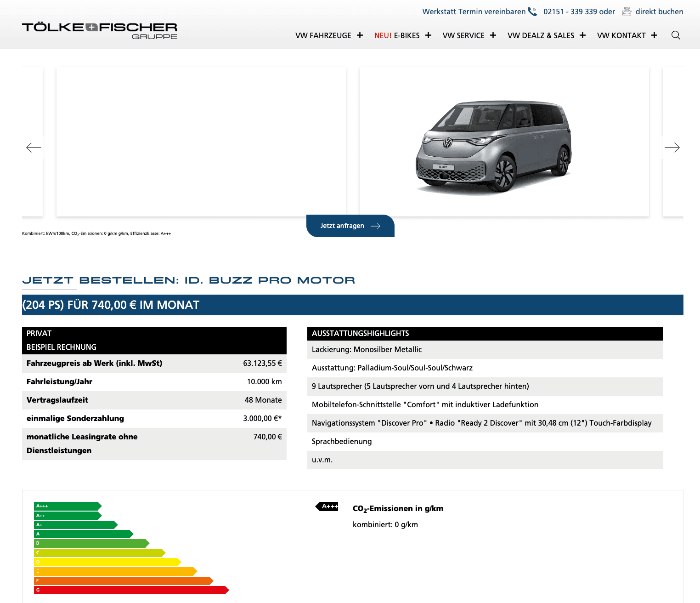Open the search magnifier icon
The image size is (700, 603).
click(x=676, y=35)
